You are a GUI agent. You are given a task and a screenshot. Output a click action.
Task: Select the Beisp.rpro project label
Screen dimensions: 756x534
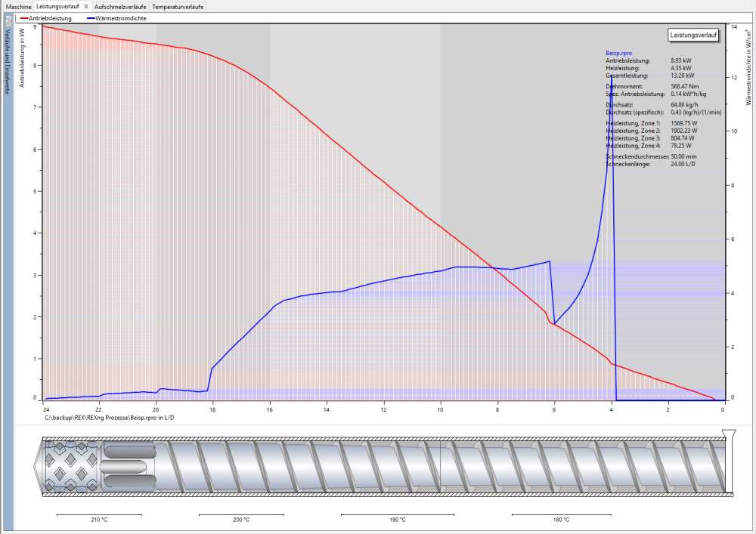pos(618,53)
